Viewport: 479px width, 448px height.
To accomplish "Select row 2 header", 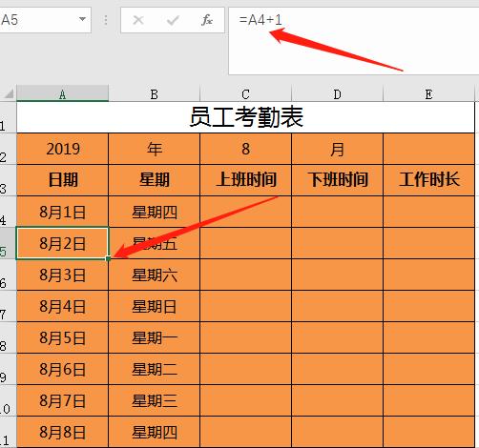I will tap(8, 149).
